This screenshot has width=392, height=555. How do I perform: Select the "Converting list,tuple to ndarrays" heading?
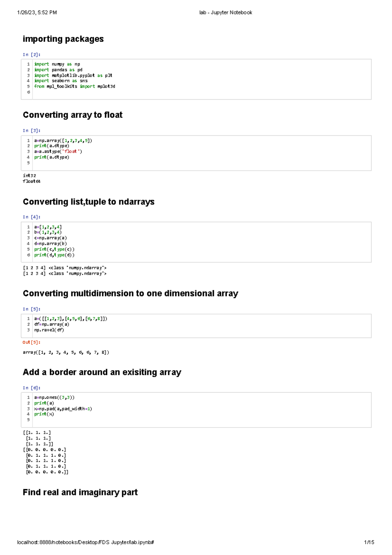(x=89, y=202)
